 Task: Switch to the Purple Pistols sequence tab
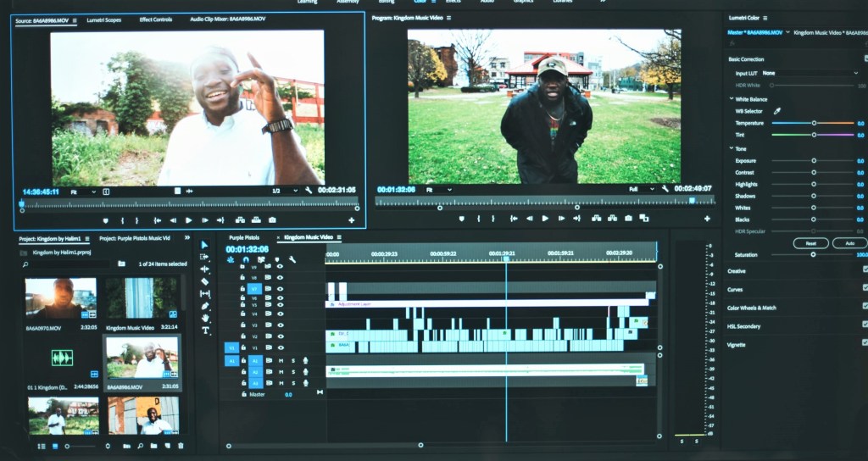(245, 237)
